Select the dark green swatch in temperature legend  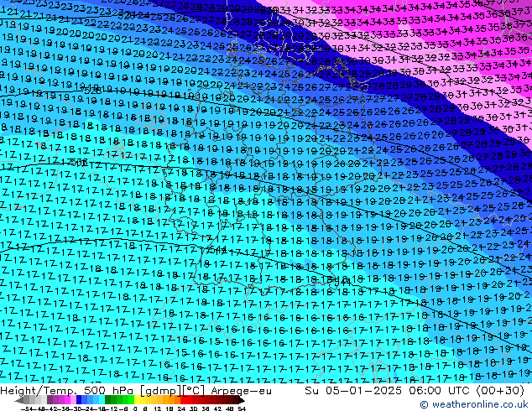tap(108, 400)
